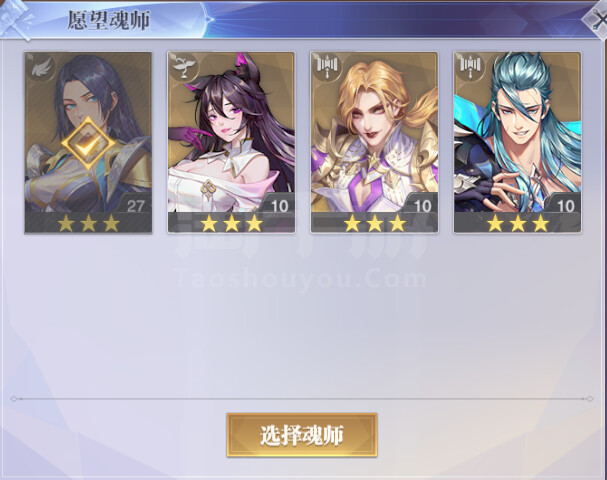Click the level 10 badge on the cat-eared girl card

pyautogui.click(x=278, y=204)
